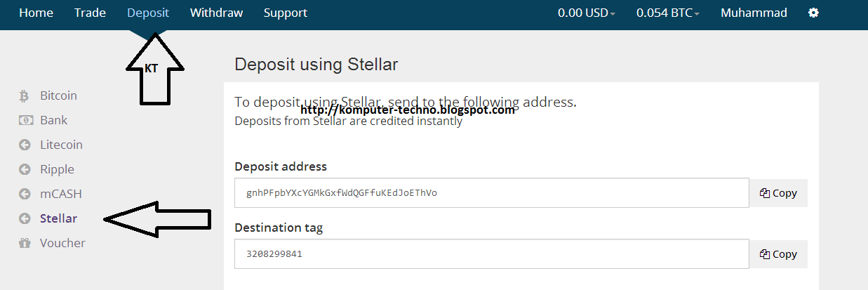Click the Bitcoin icon in sidebar
Viewport: 868px width, 290px height.
pyautogui.click(x=25, y=96)
